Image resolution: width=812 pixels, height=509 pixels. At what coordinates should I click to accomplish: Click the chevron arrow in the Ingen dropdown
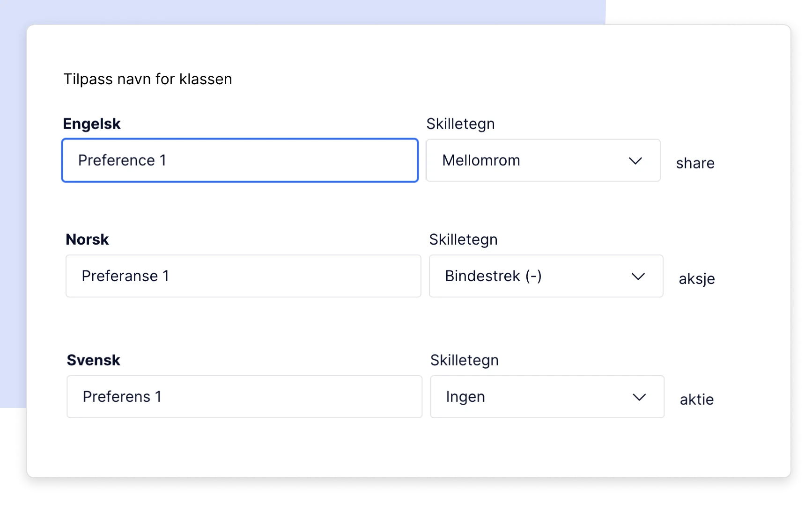[x=639, y=397]
